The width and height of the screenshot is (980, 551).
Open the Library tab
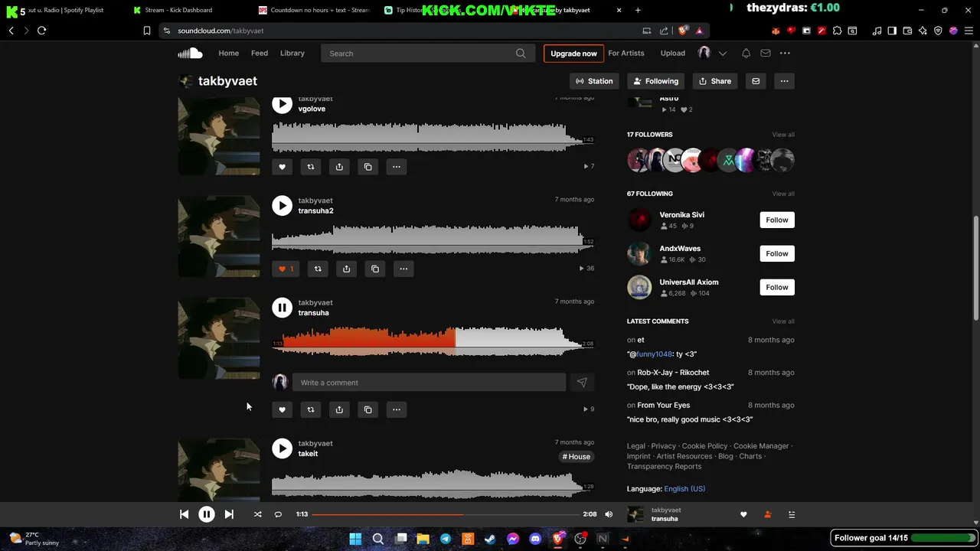click(292, 53)
